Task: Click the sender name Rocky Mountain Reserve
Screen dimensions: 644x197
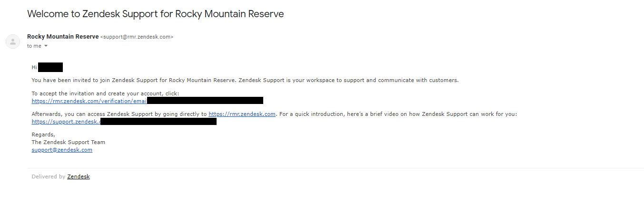Action: click(63, 37)
